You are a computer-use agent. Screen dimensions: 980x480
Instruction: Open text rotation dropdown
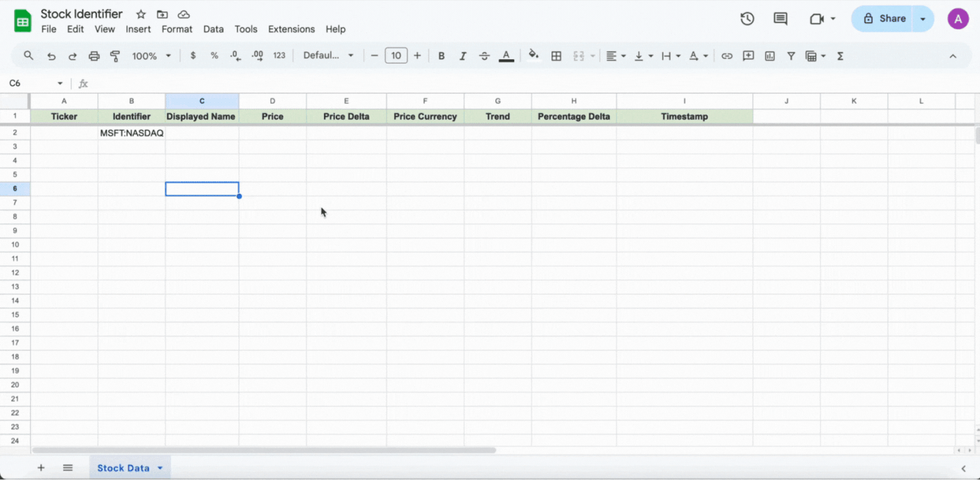tap(698, 56)
